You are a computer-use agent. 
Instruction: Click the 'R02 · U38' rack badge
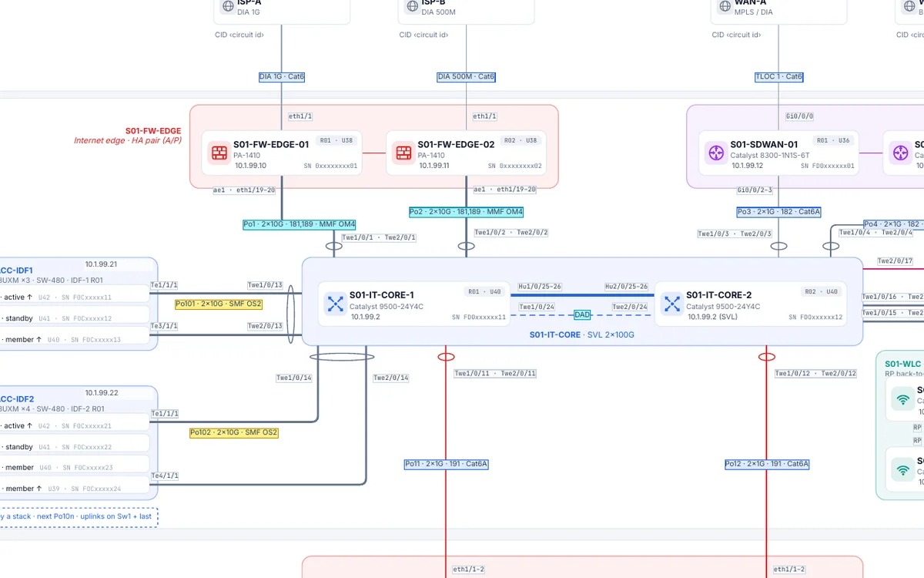pyautogui.click(x=521, y=140)
